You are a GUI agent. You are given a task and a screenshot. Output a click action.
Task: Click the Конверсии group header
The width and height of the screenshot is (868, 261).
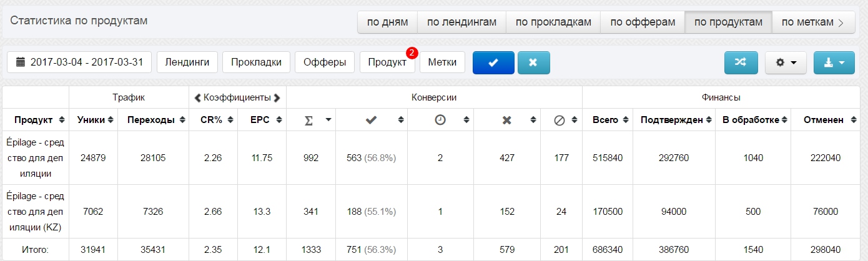click(434, 97)
